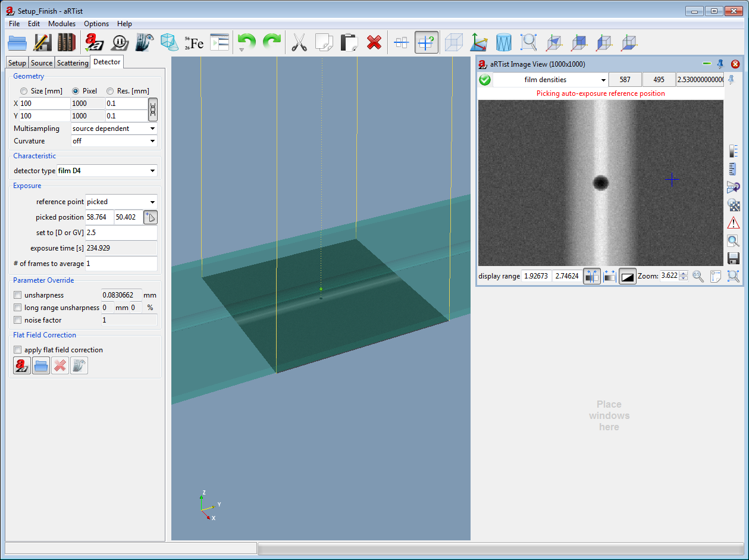Screen dimensions: 749x560
Task: Save the image with the floppy disk icon
Action: 734,259
